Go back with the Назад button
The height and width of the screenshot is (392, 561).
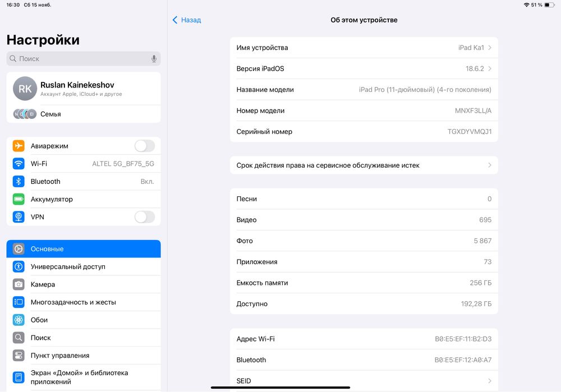pyautogui.click(x=187, y=20)
